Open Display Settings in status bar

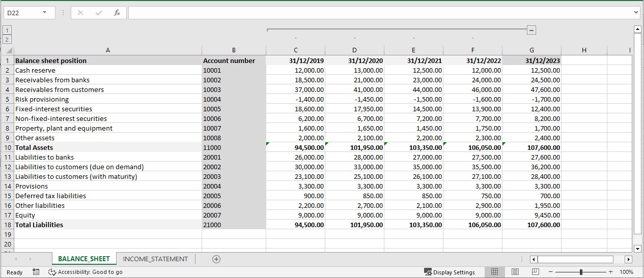450,272
